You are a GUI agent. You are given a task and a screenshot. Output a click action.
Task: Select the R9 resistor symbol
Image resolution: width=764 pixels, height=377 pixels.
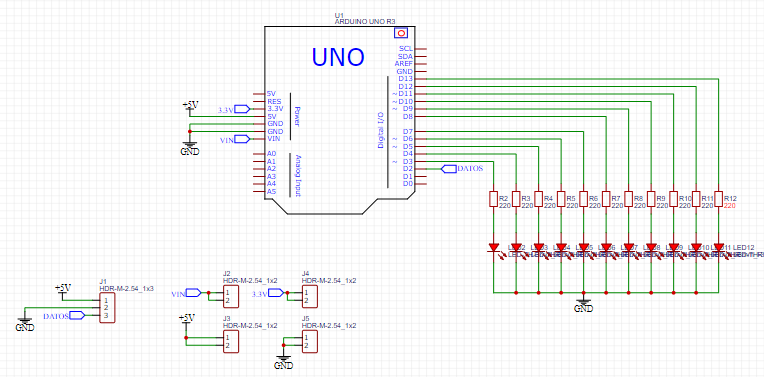coord(651,199)
